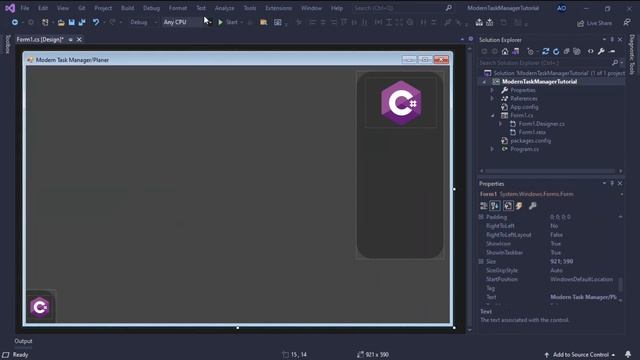The image size is (640, 360).
Task: Click the Visual Studio logo icon
Action: (10, 8)
